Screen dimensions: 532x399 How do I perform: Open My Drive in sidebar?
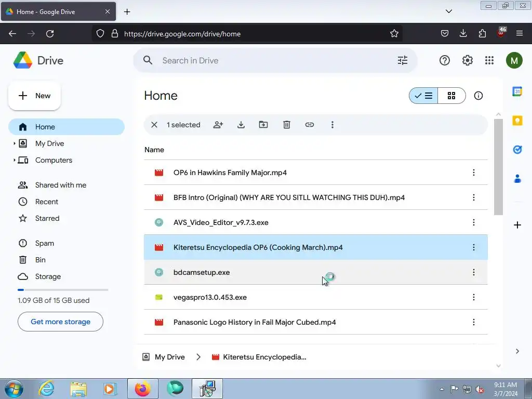[x=49, y=143]
